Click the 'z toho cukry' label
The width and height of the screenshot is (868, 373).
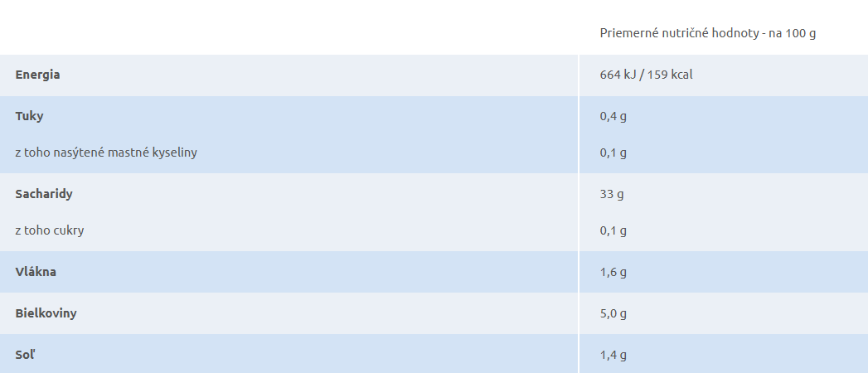(50, 230)
